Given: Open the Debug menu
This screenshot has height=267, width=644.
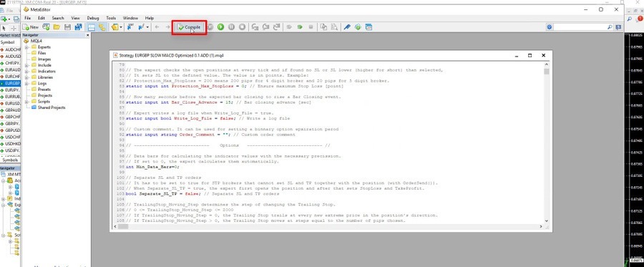Looking at the screenshot, I should point(93,18).
